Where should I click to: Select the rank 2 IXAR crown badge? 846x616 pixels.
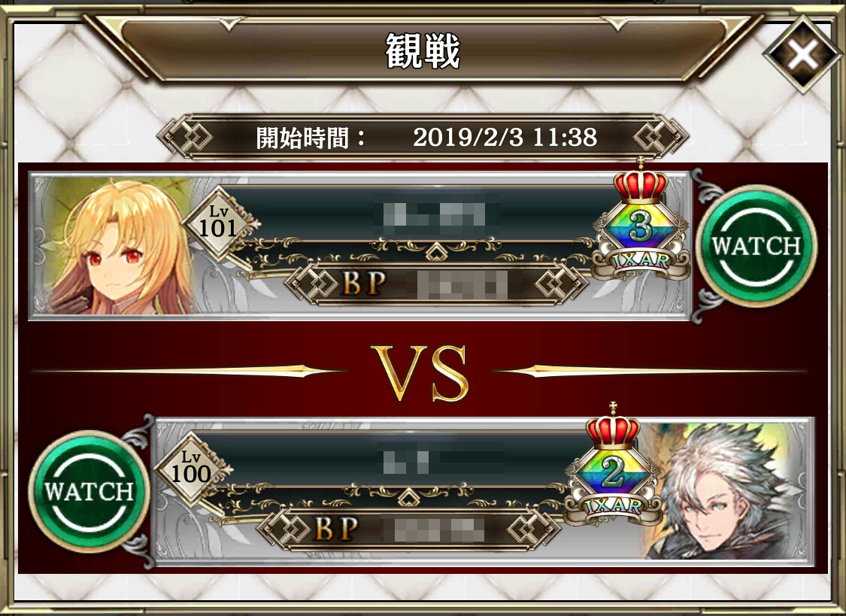click(613, 465)
